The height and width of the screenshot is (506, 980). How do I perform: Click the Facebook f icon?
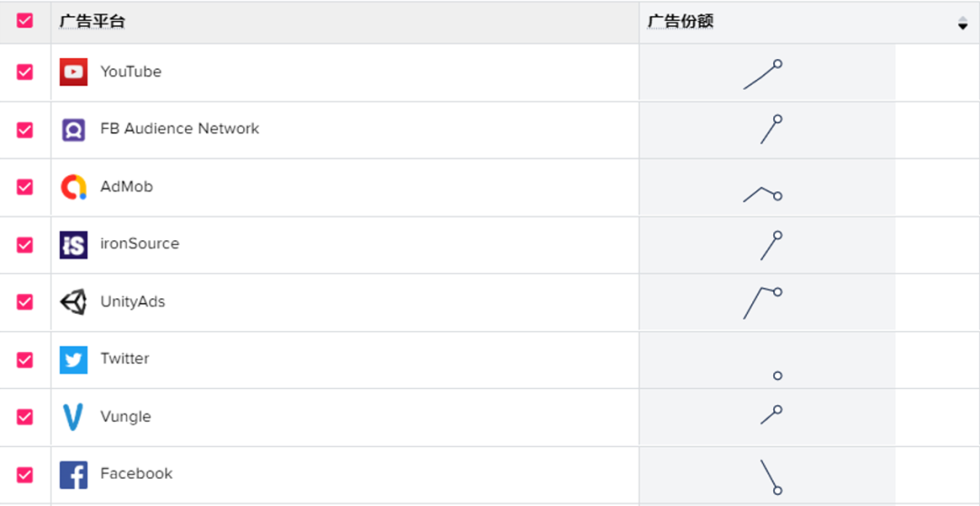(x=73, y=475)
